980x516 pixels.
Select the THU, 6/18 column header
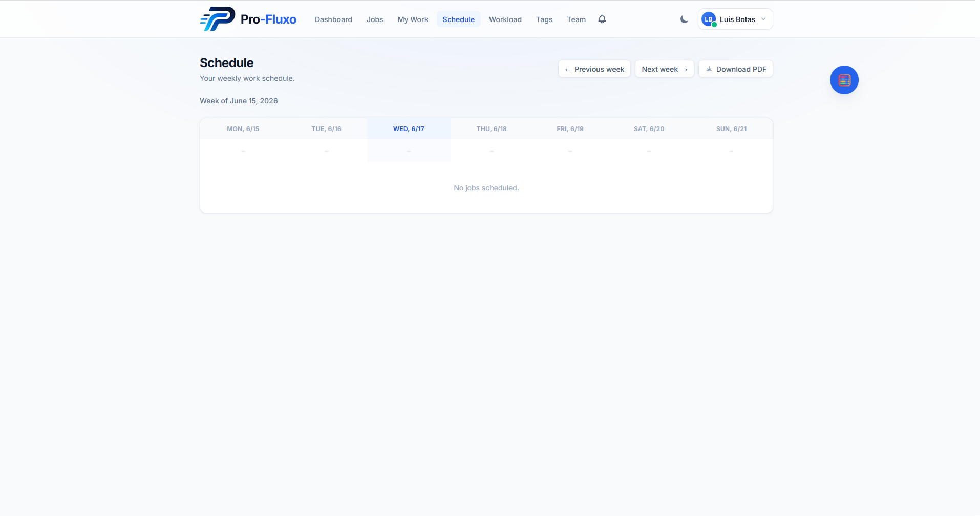click(492, 129)
